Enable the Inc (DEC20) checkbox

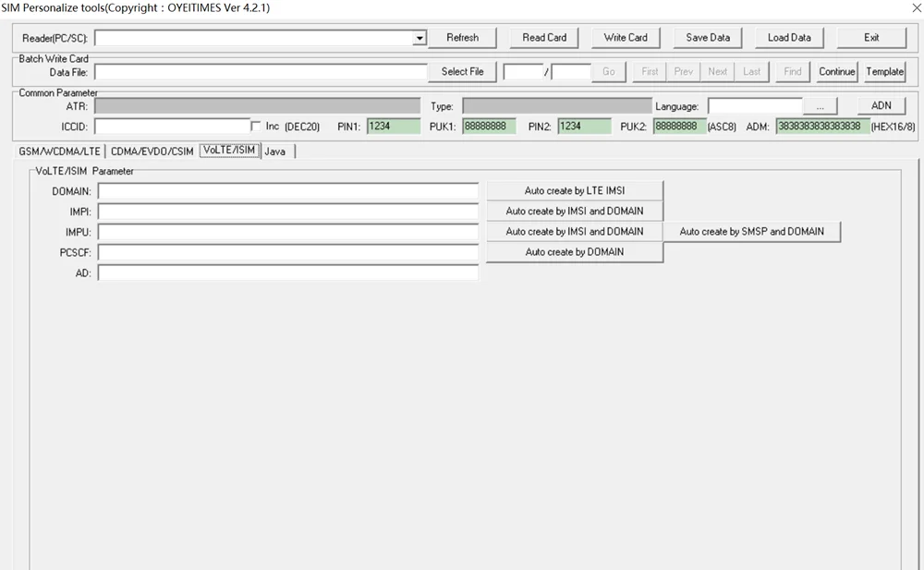pyautogui.click(x=255, y=126)
